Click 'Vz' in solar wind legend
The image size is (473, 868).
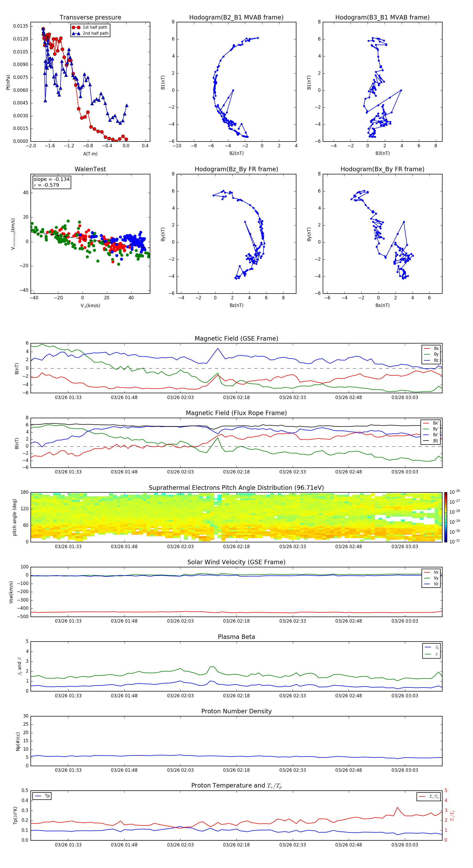point(436,584)
